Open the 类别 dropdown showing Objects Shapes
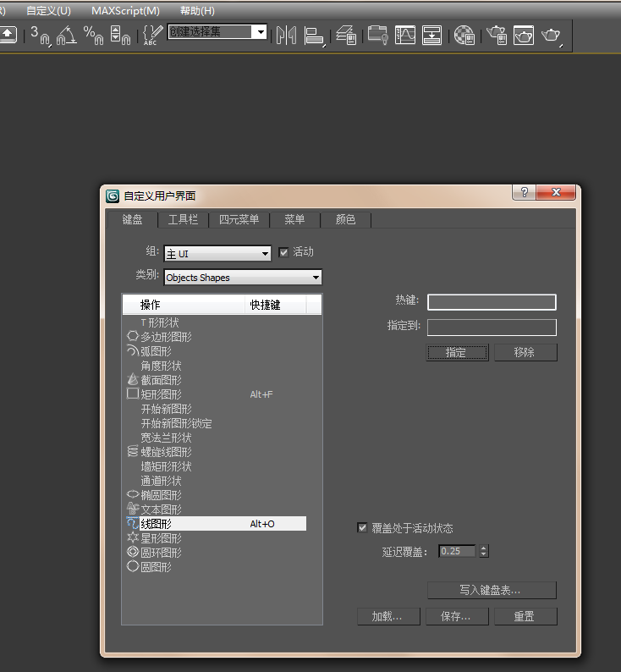The height and width of the screenshot is (672, 621). (243, 278)
